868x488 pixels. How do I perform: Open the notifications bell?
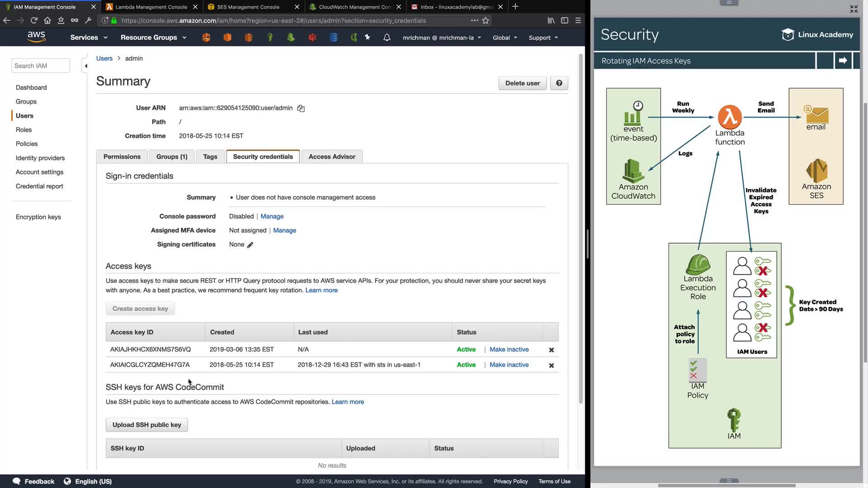point(387,38)
